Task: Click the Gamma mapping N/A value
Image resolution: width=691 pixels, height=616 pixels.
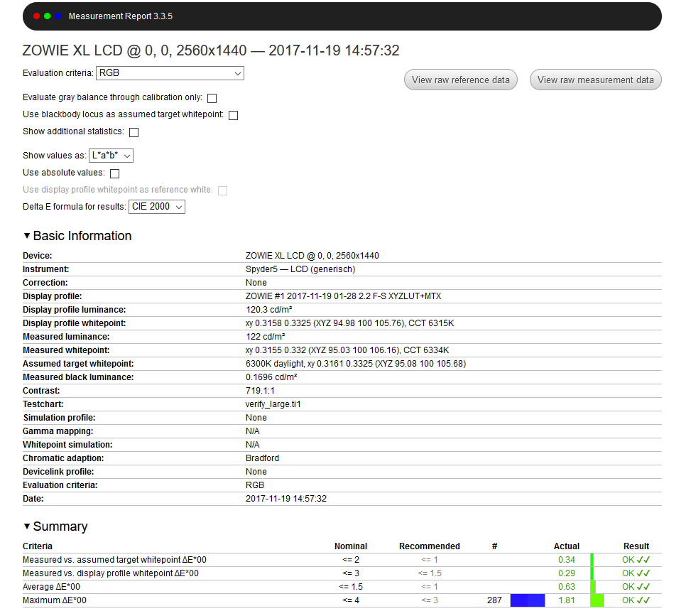Action: 253,431
